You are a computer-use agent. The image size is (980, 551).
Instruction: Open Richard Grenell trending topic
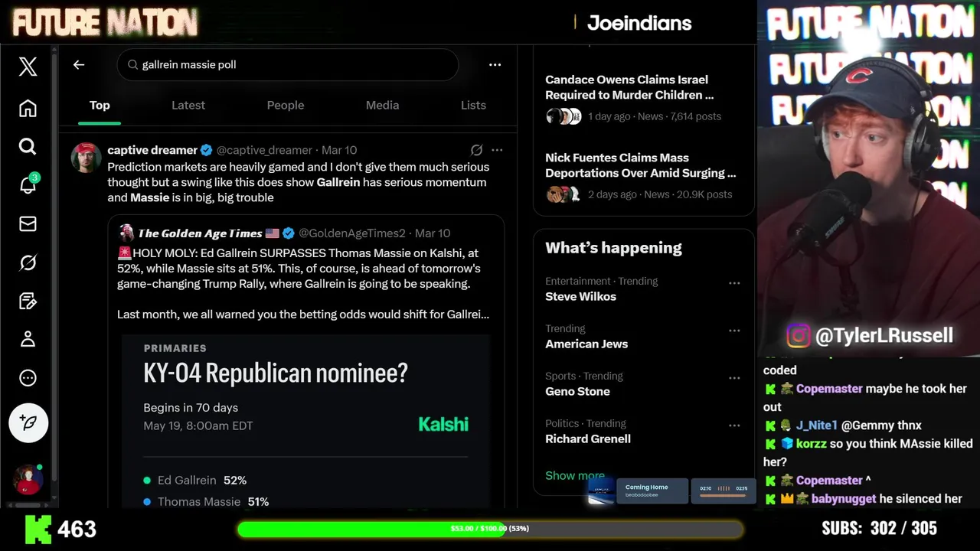pyautogui.click(x=588, y=439)
